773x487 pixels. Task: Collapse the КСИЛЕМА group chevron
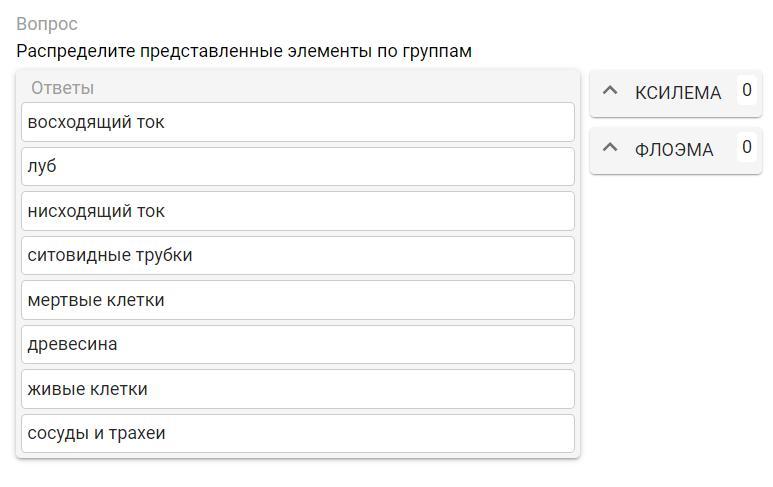click(x=611, y=92)
